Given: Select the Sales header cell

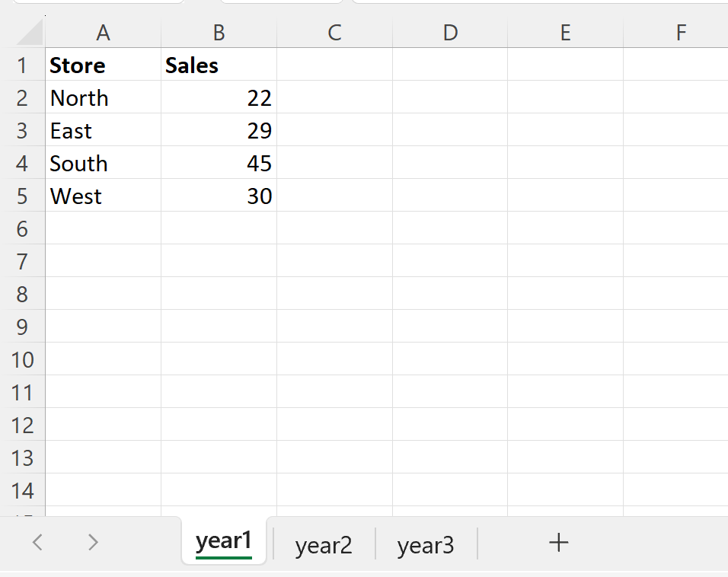Looking at the screenshot, I should (219, 65).
